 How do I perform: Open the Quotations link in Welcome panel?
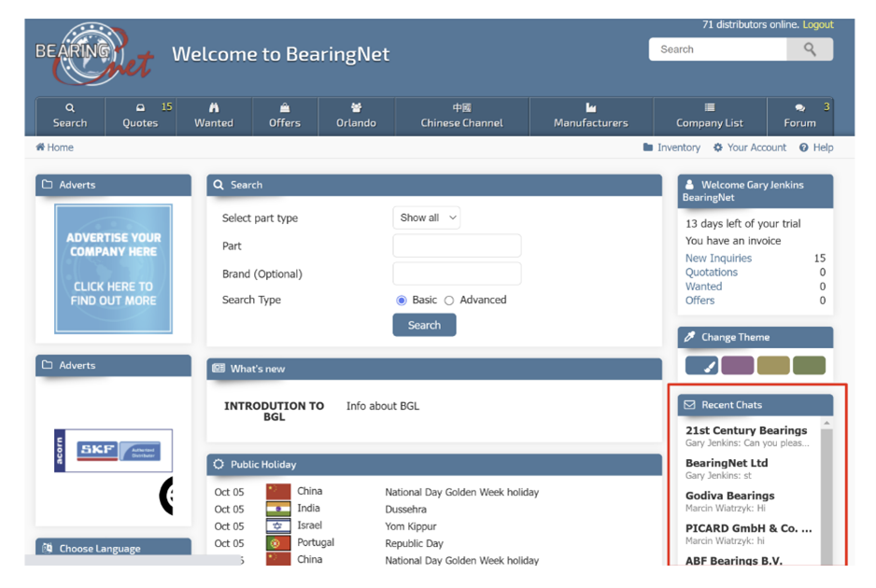712,272
